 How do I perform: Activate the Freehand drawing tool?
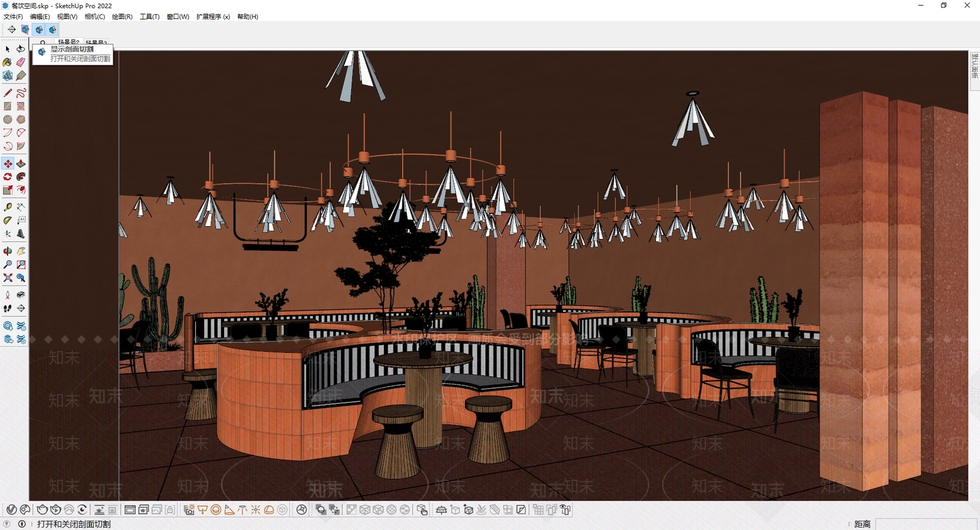click(x=21, y=93)
